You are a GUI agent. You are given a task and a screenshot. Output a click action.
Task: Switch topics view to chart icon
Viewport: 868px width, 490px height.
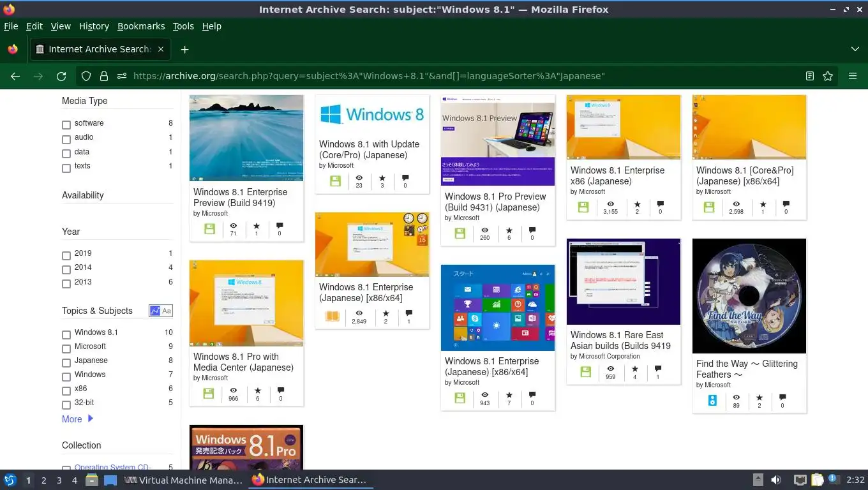[x=154, y=311]
